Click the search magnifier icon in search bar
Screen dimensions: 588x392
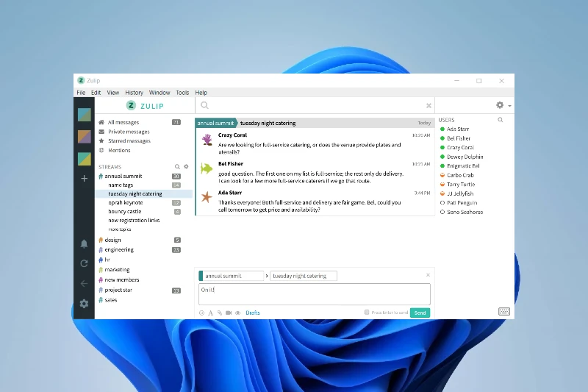[x=204, y=105]
